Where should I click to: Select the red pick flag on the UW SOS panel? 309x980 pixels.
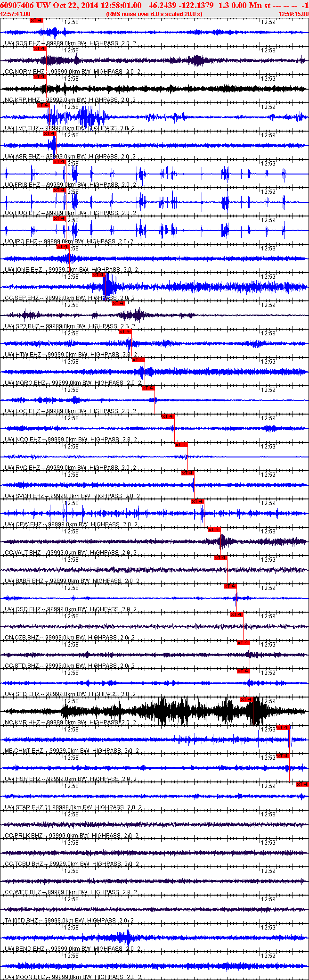tap(36, 20)
